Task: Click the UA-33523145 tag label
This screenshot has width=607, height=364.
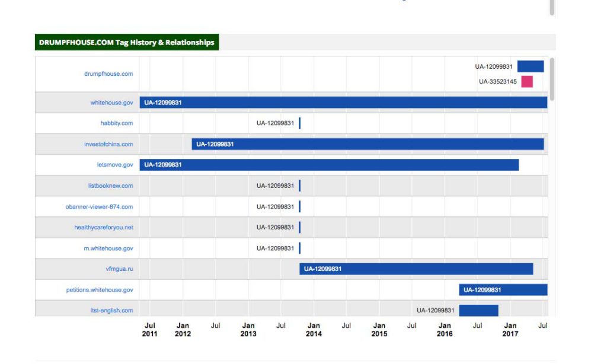Action: [497, 81]
